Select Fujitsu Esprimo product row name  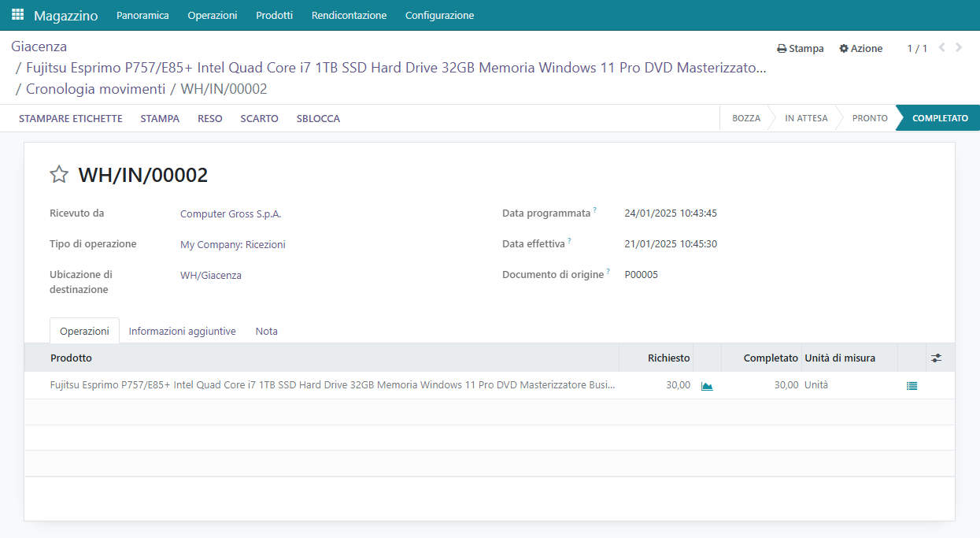[333, 385]
